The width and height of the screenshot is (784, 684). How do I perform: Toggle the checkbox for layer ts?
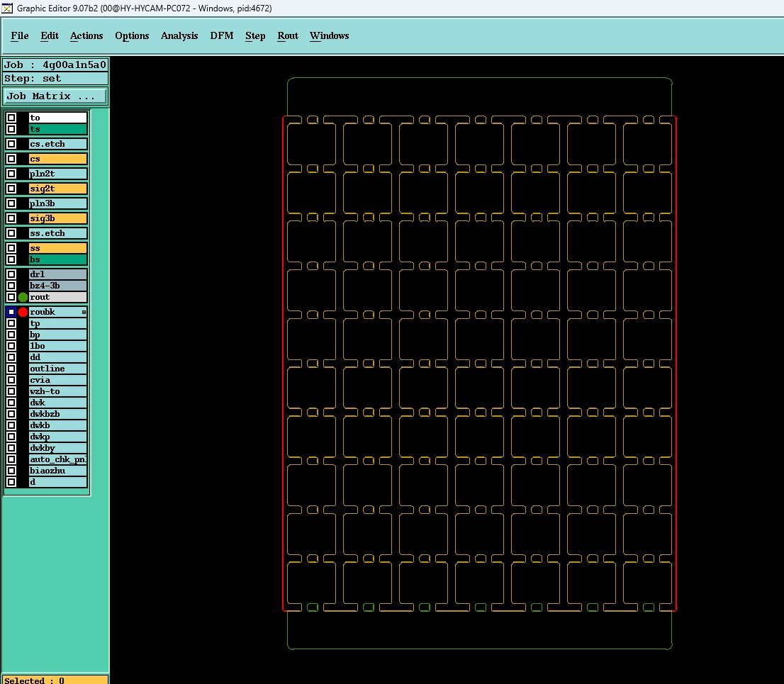point(11,130)
